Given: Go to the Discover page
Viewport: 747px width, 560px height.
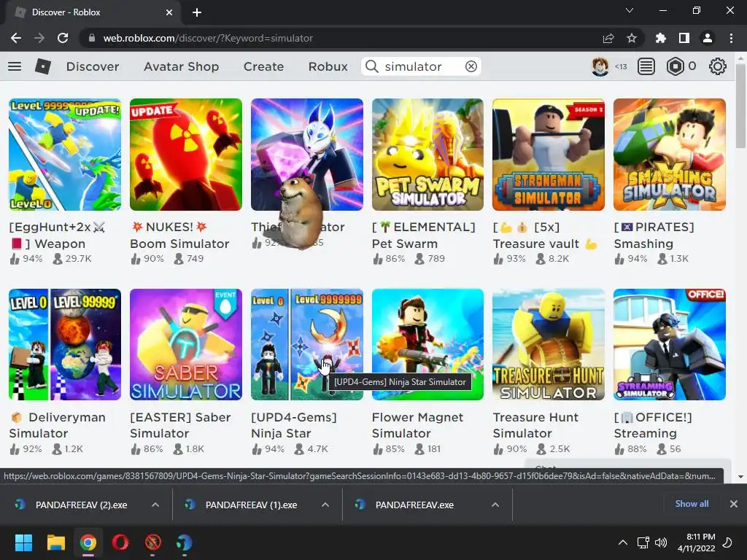Looking at the screenshot, I should tap(93, 66).
